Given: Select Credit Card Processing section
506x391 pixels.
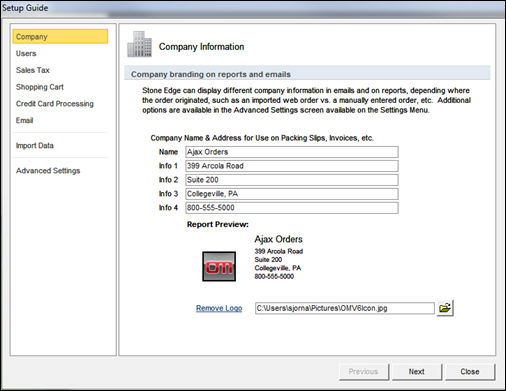Looking at the screenshot, I should (x=55, y=104).
